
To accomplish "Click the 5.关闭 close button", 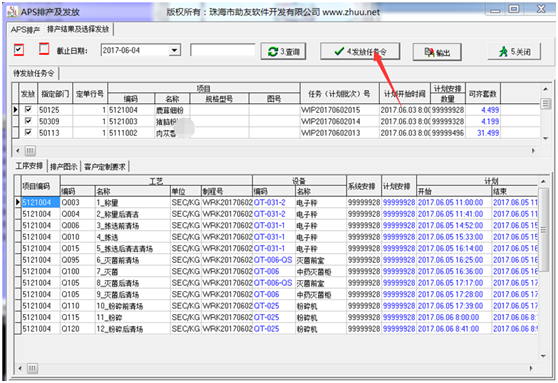I will click(515, 52).
